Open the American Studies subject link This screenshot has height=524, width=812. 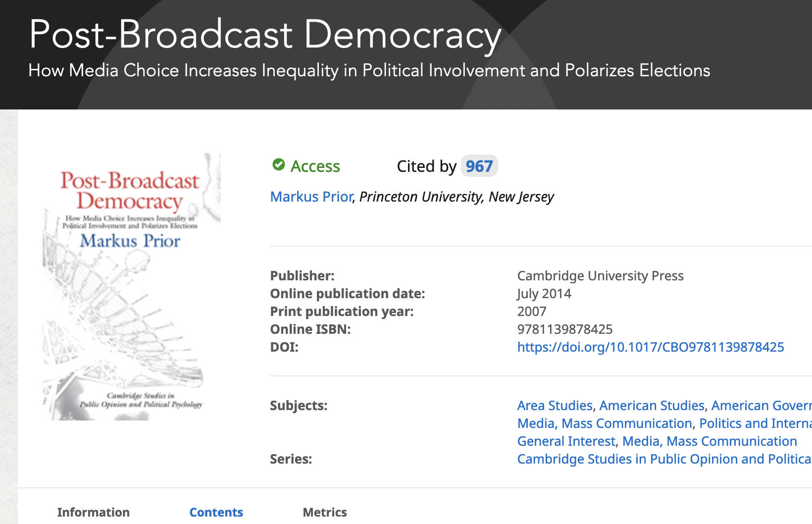tap(652, 406)
